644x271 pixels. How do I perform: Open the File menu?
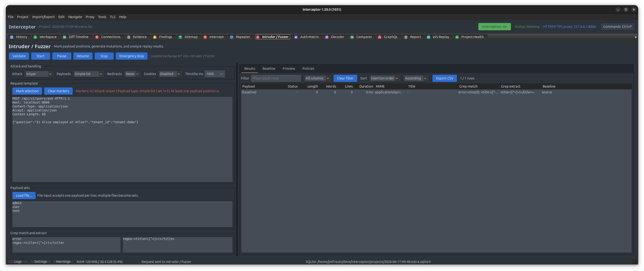click(10, 17)
